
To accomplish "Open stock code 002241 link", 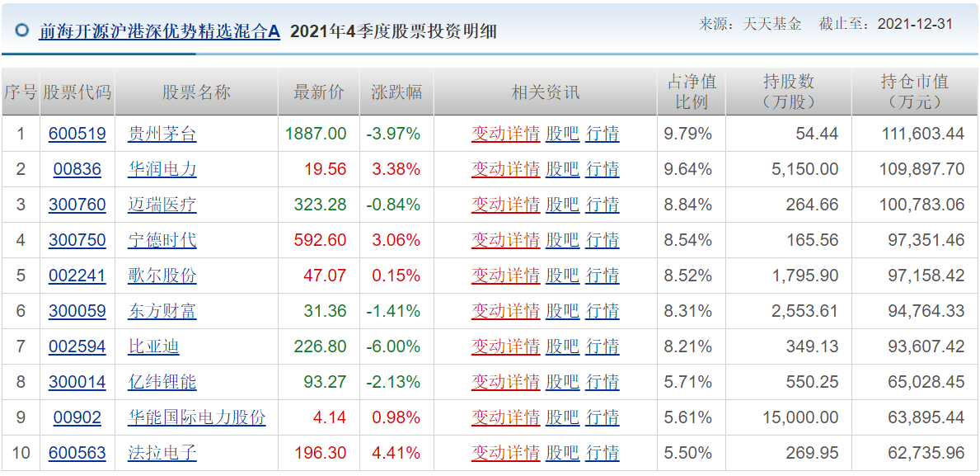I will point(77,276).
